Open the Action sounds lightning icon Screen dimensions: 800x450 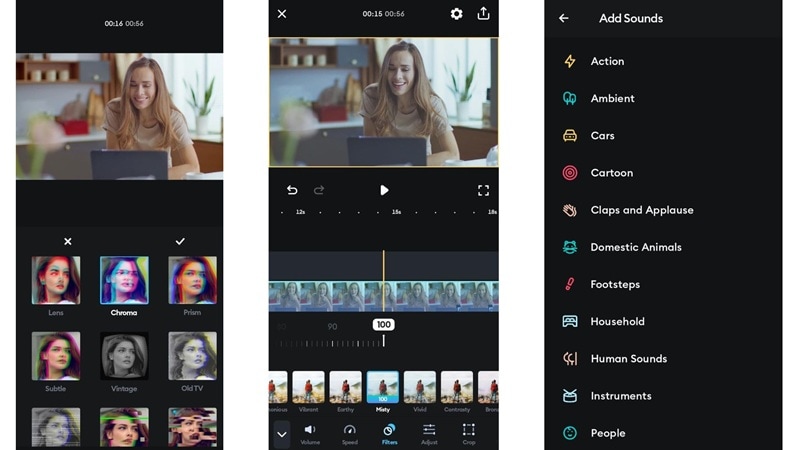tap(570, 61)
